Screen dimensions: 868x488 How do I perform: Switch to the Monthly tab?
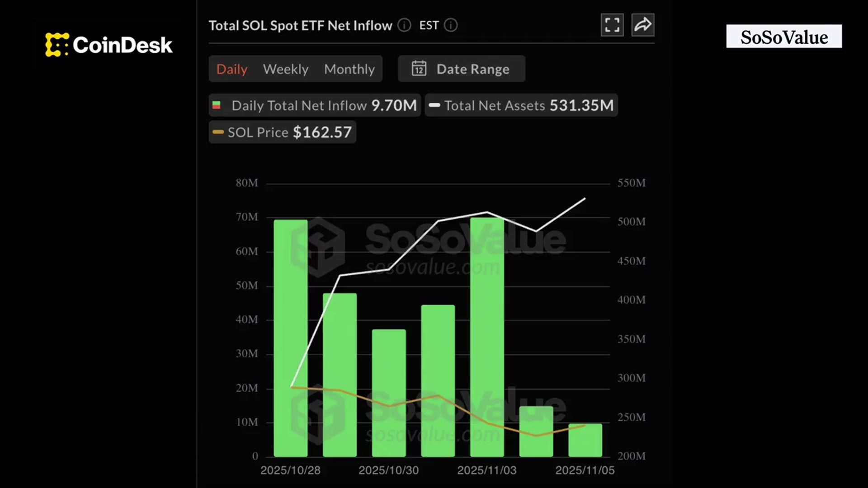coord(349,69)
